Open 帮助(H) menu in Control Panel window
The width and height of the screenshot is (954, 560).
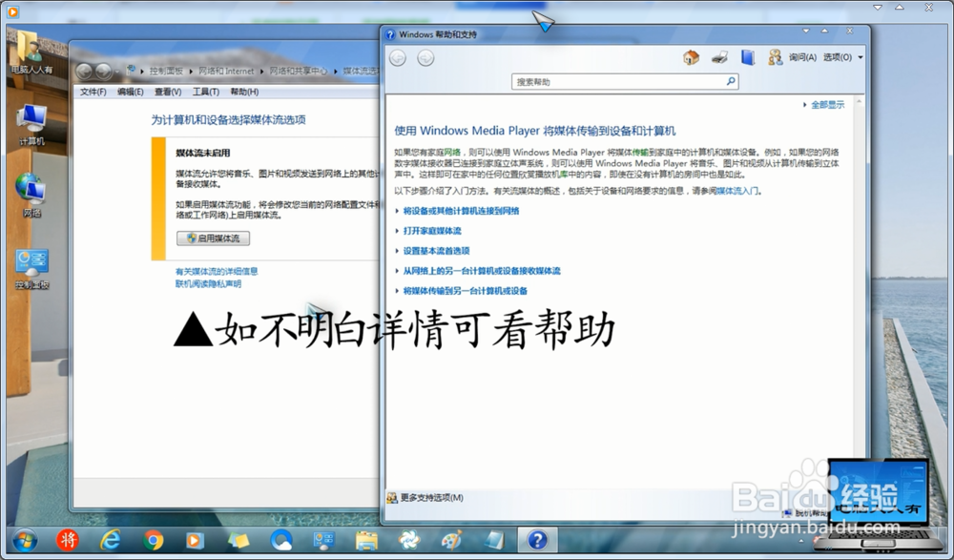[x=244, y=92]
